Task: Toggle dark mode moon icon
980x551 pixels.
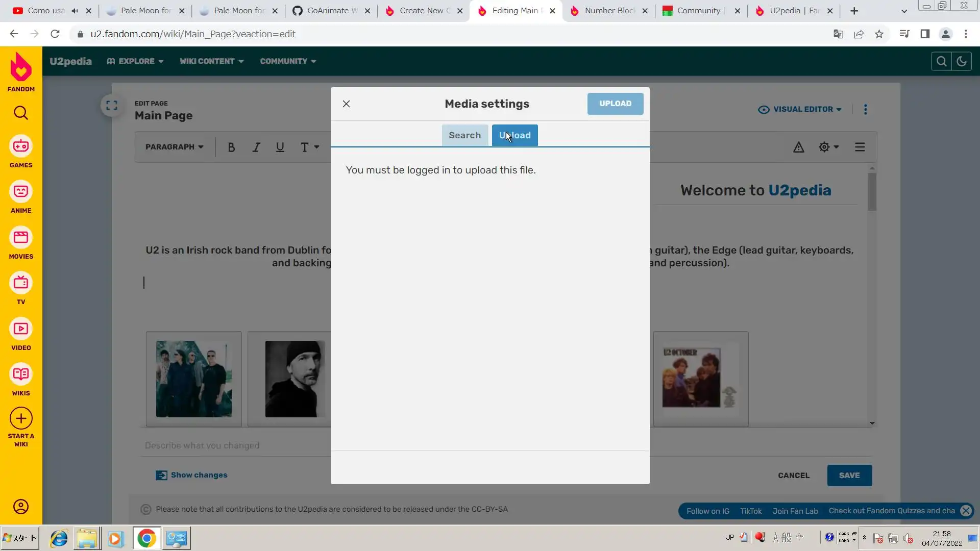Action: pyautogui.click(x=962, y=61)
